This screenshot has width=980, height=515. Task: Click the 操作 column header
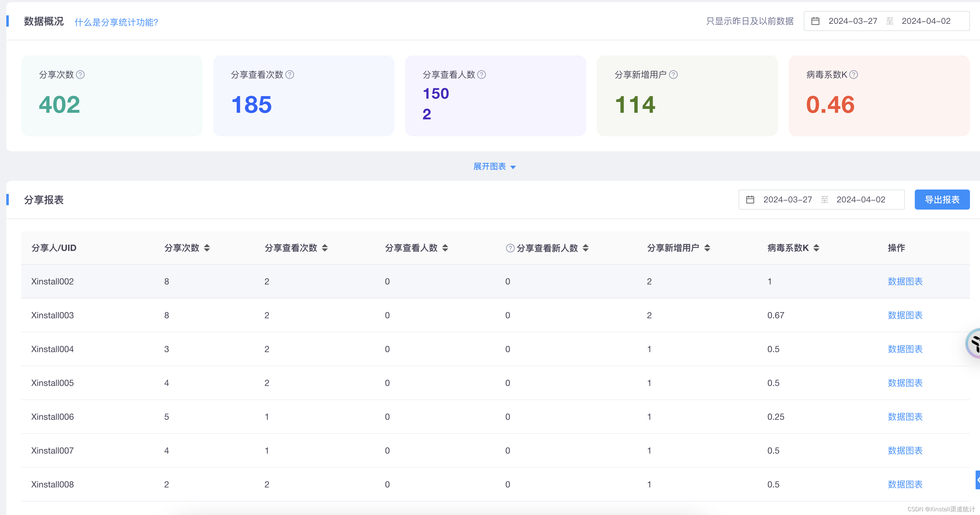pyautogui.click(x=896, y=248)
